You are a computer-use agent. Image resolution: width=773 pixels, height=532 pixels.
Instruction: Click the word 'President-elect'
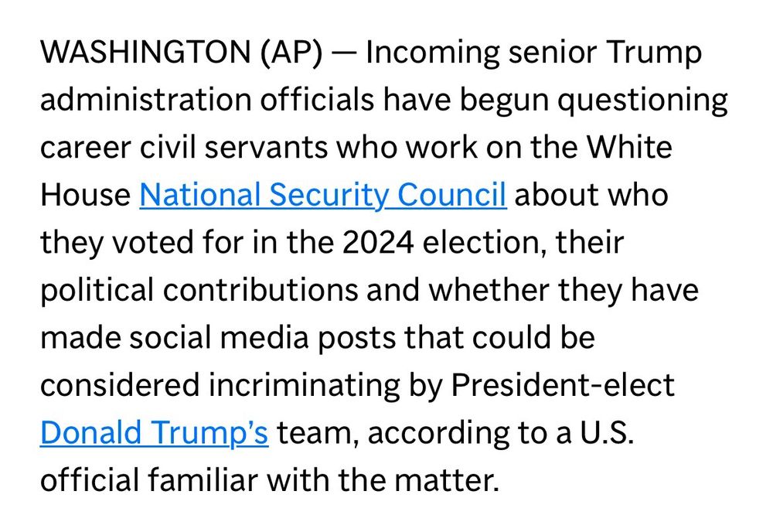click(563, 385)
